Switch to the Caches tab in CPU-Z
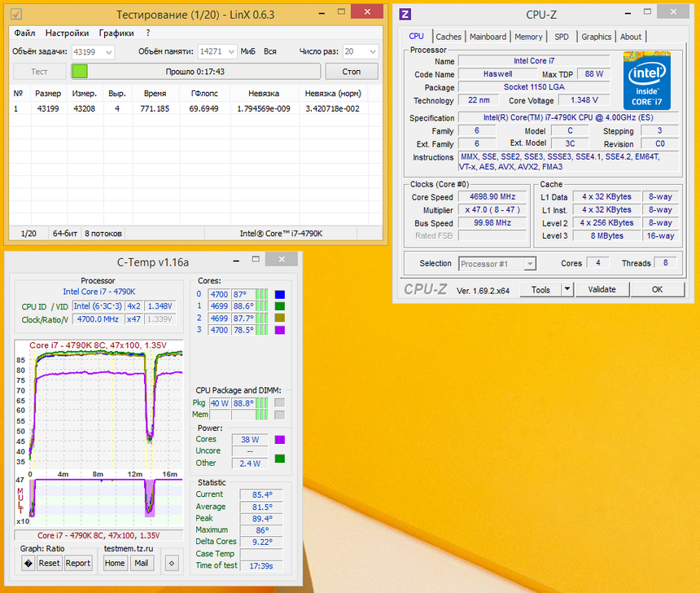Image resolution: width=700 pixels, height=593 pixels. pyautogui.click(x=448, y=36)
